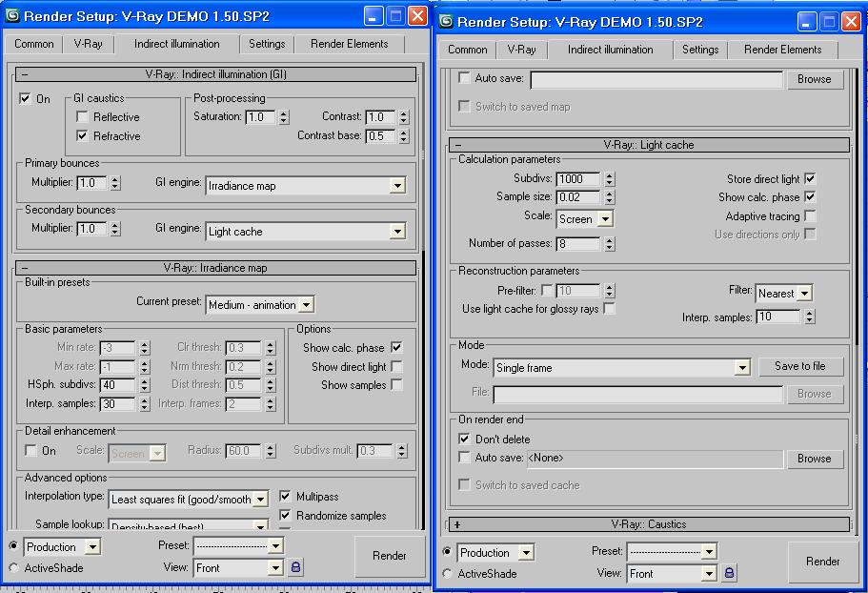Open the Preset dropdown in the right window
This screenshot has width=868, height=593.
(709, 551)
